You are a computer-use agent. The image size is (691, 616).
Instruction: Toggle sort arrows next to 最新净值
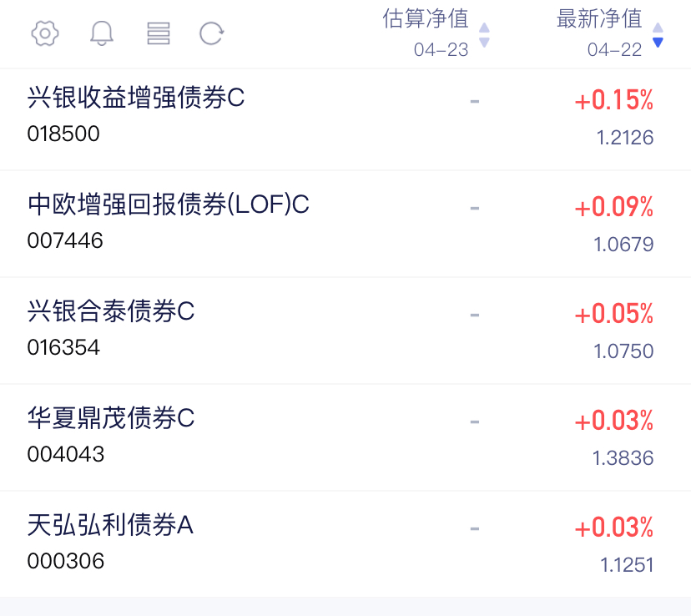click(658, 34)
